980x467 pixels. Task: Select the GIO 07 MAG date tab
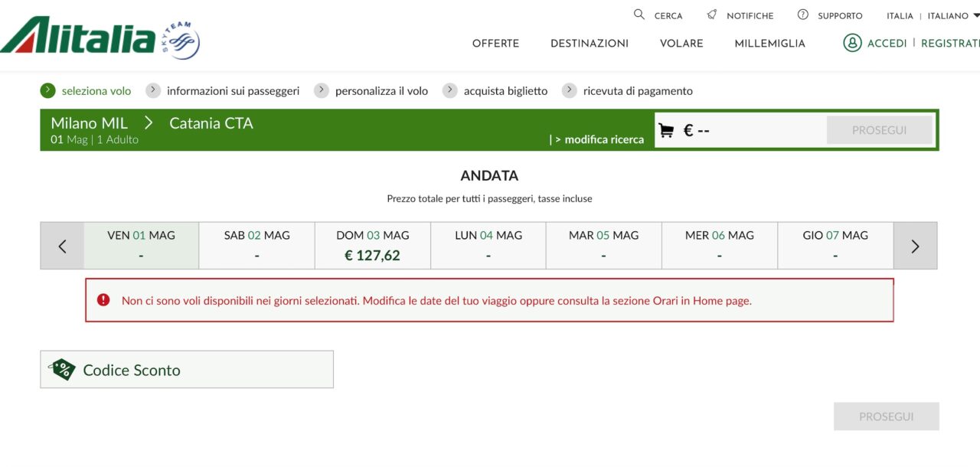pos(835,246)
